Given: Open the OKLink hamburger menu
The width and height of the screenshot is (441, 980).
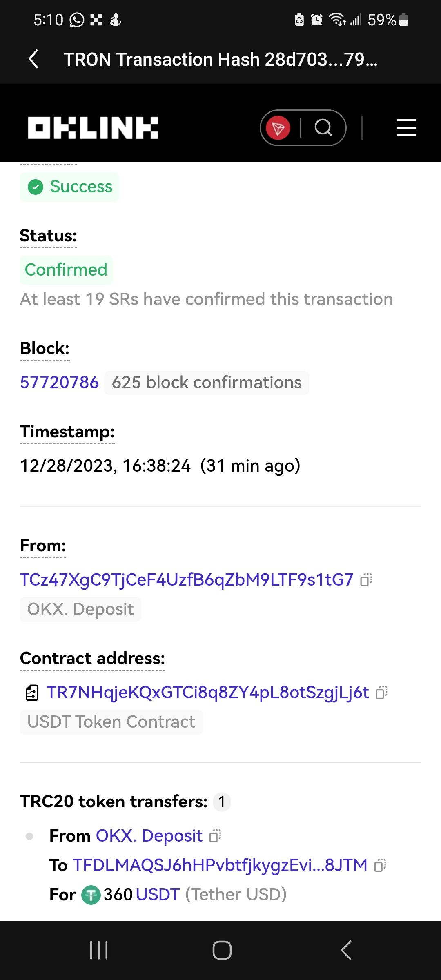Looking at the screenshot, I should coord(406,128).
